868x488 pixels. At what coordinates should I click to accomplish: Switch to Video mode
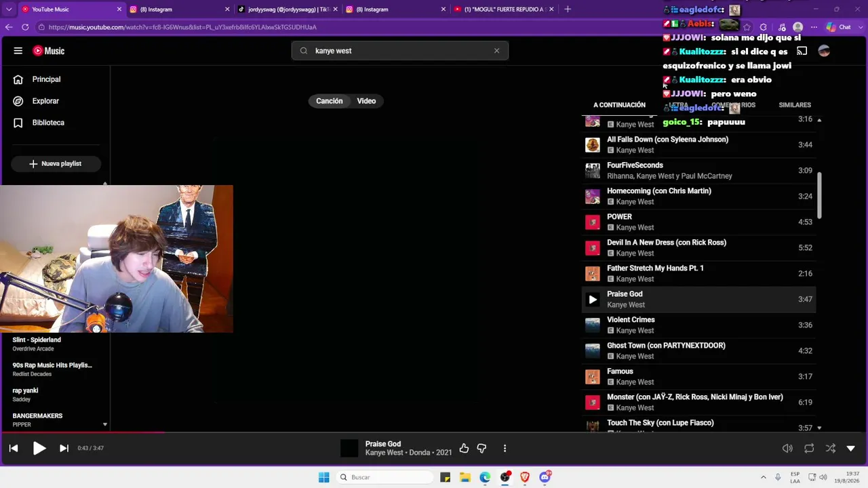tap(366, 101)
